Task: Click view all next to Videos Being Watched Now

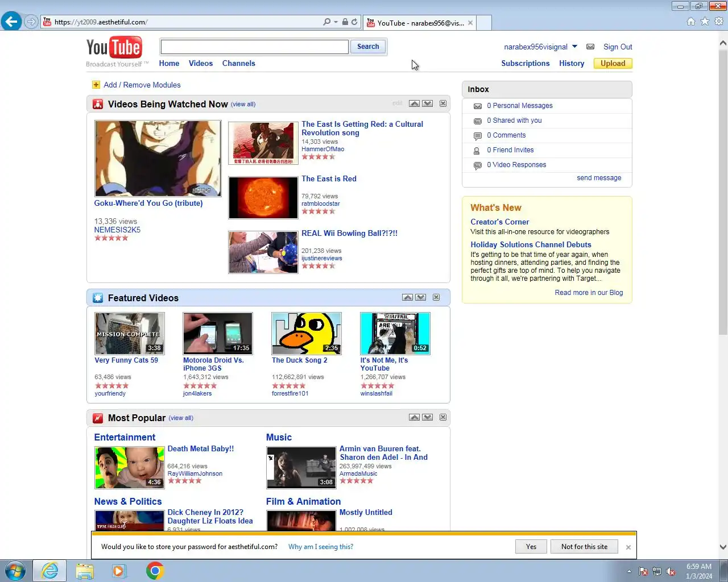Action: [x=243, y=104]
